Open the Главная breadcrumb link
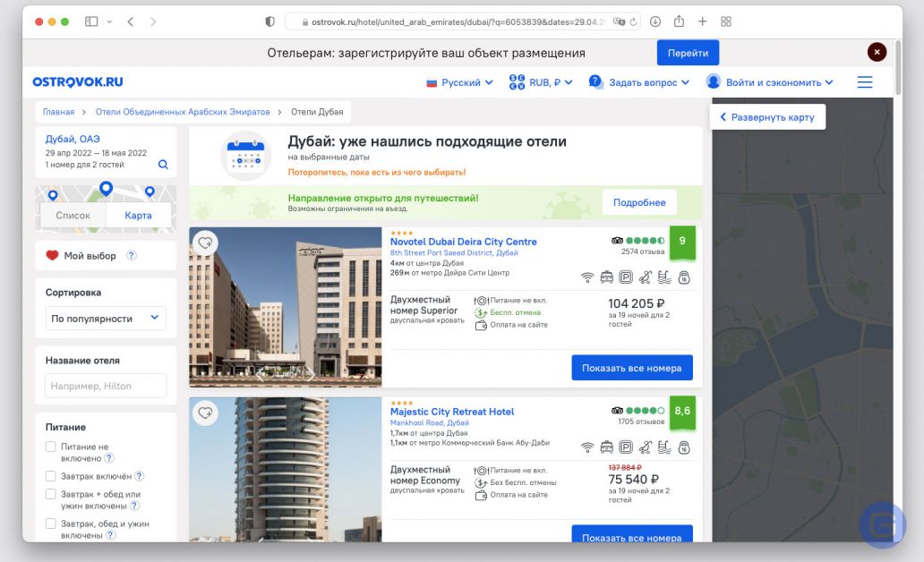This screenshot has width=924, height=562. click(58, 112)
